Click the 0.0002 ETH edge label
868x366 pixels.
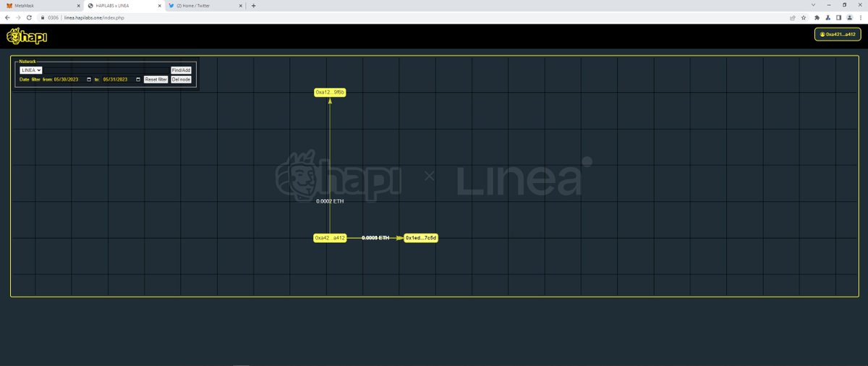coord(330,201)
